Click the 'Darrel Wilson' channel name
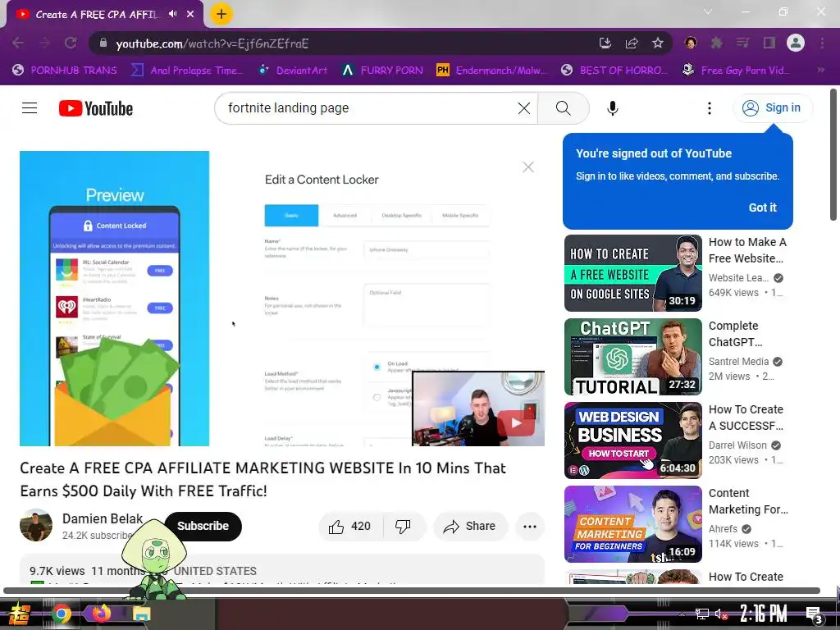This screenshot has height=630, width=840. click(737, 445)
